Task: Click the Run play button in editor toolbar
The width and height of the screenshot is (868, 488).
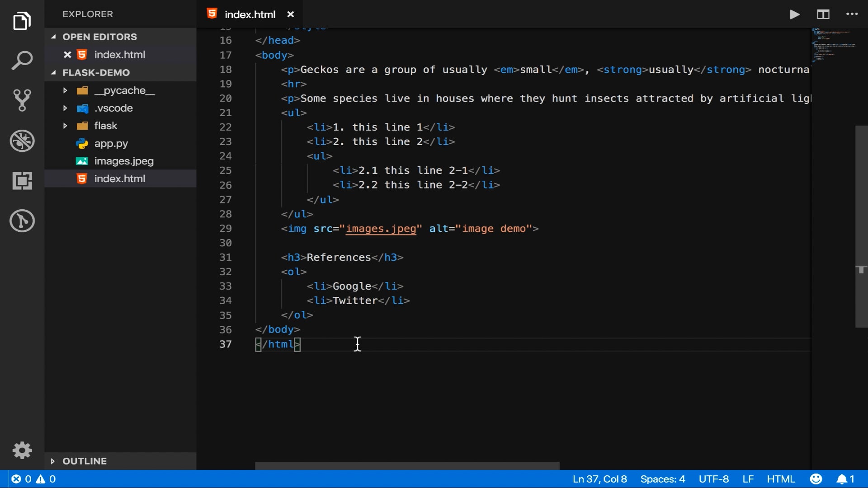Action: click(794, 14)
